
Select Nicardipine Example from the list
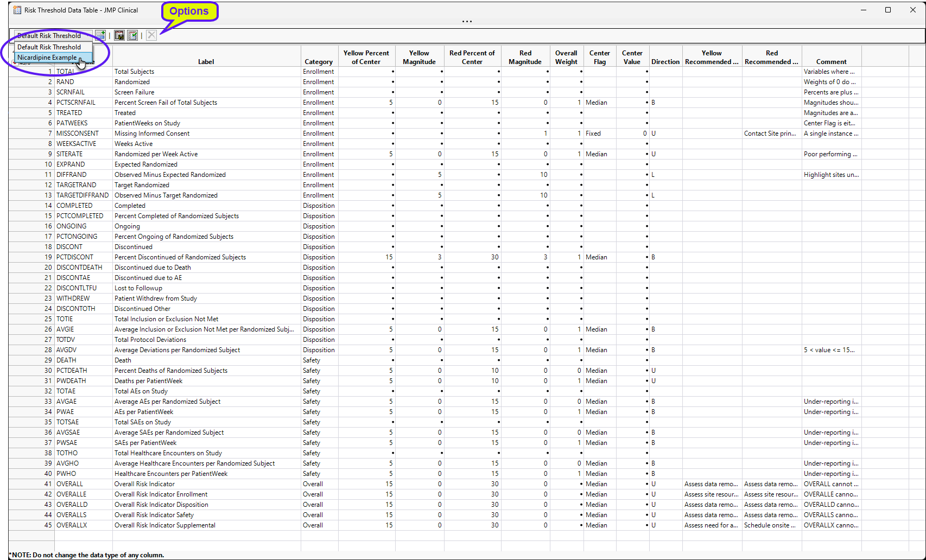pos(47,58)
